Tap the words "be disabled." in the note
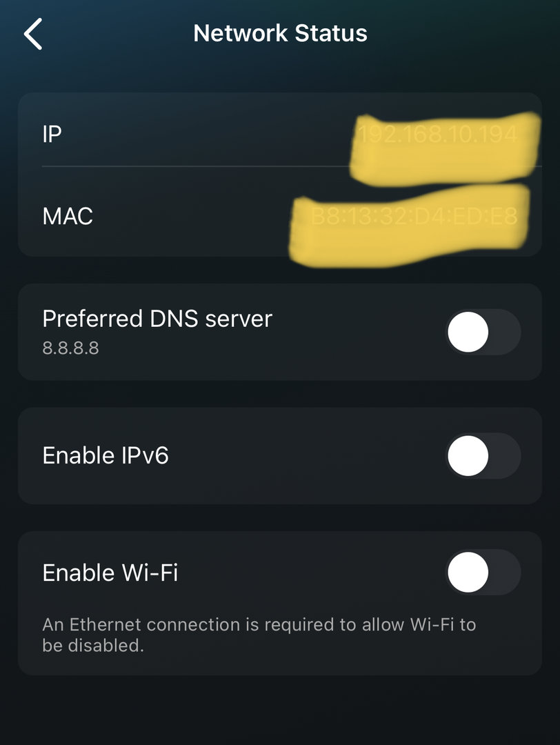This screenshot has width=560, height=745. point(93,646)
